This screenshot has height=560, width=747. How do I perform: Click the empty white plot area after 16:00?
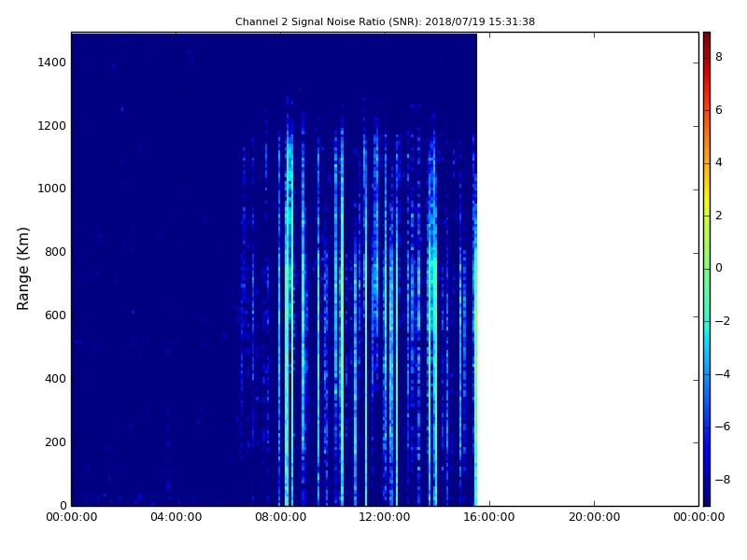pos(588,269)
